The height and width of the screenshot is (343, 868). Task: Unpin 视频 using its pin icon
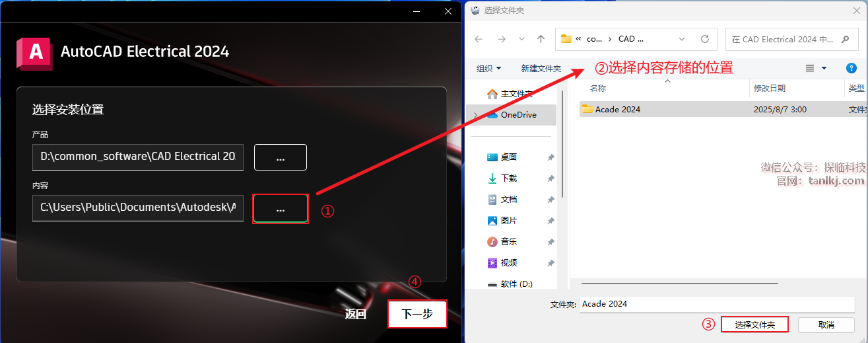click(551, 263)
